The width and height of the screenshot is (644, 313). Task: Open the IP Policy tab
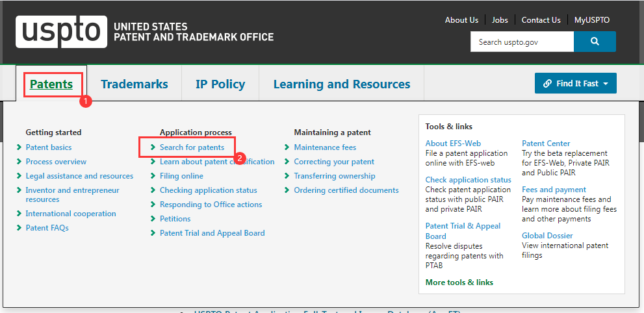pos(220,84)
